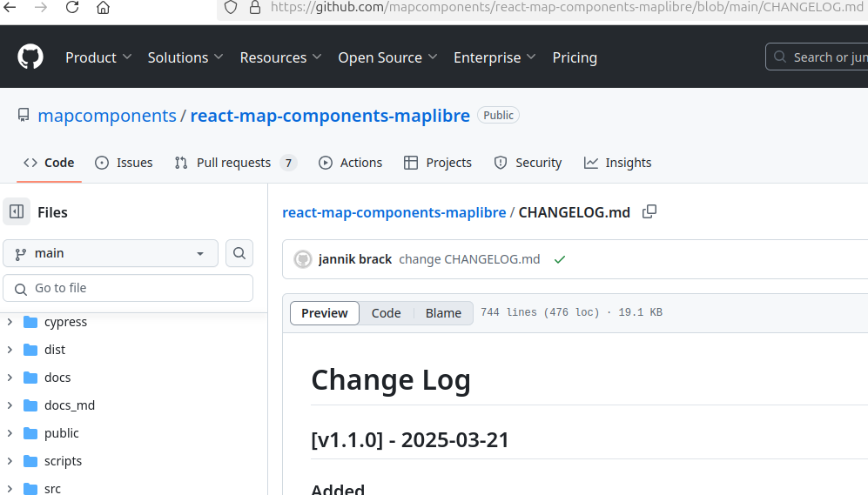The height and width of the screenshot is (495, 868).
Task: Click the Search or jump to field
Action: coord(817,57)
